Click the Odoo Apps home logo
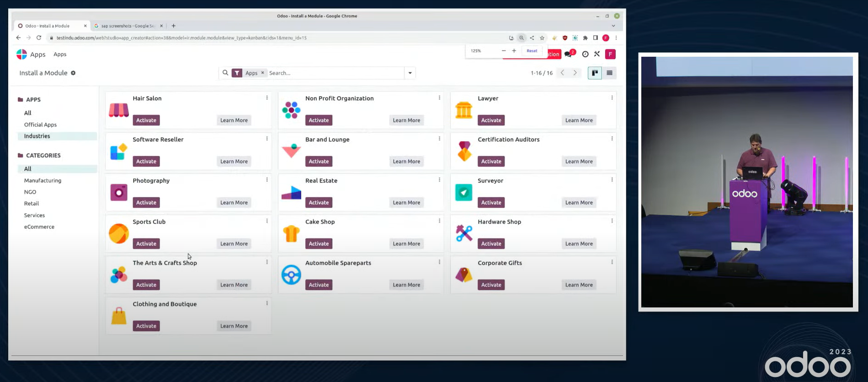The image size is (868, 382). coord(21,54)
